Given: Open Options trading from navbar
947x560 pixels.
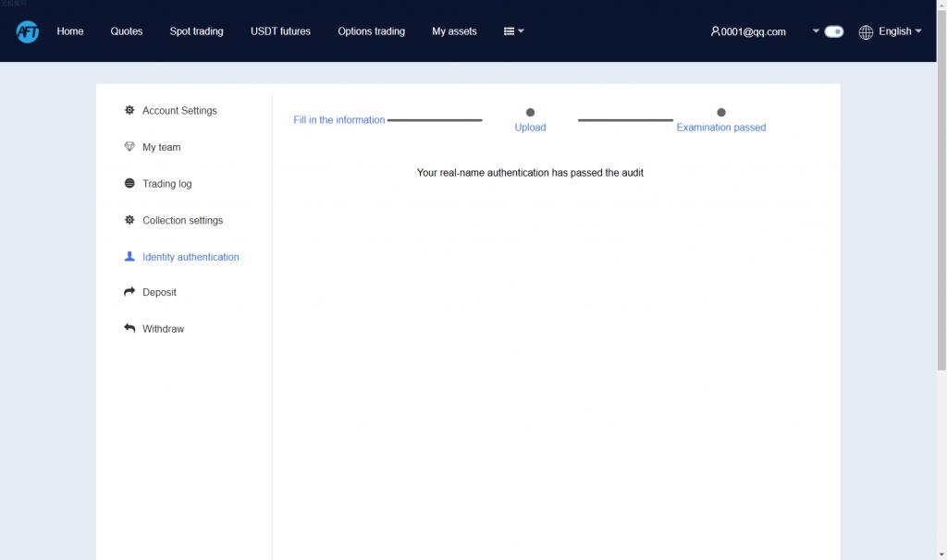Looking at the screenshot, I should point(371,31).
